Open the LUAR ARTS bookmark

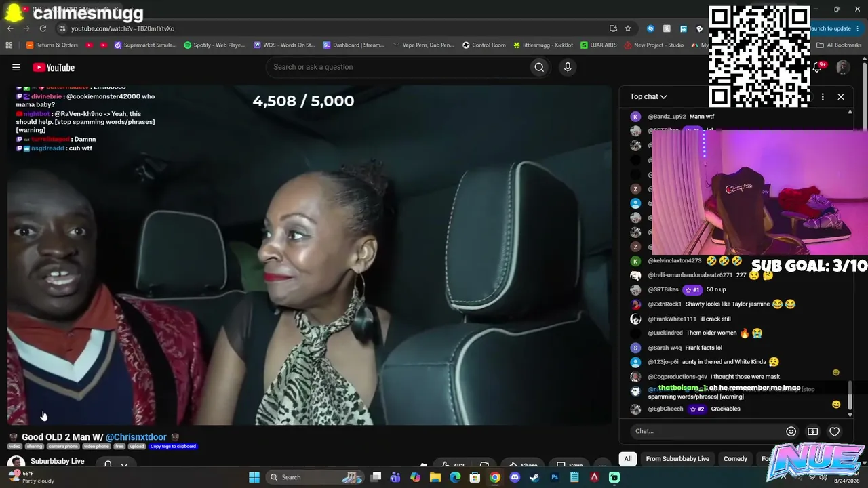(x=599, y=45)
